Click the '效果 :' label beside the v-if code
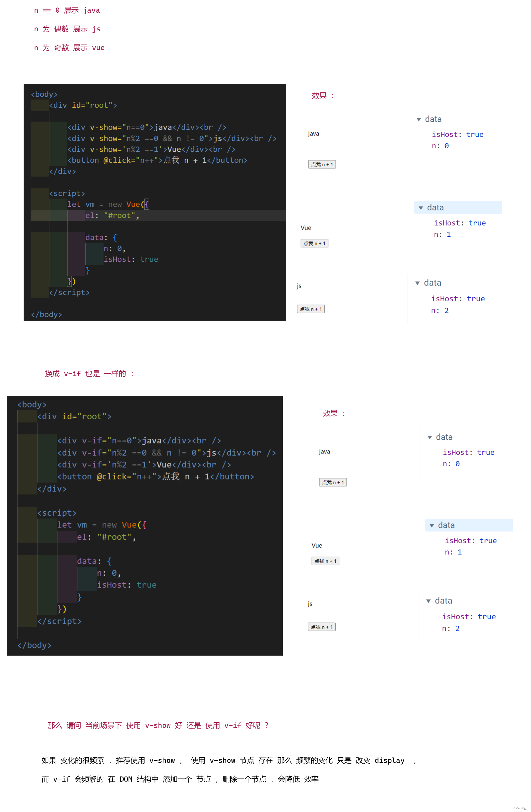531x812 pixels. 334,413
